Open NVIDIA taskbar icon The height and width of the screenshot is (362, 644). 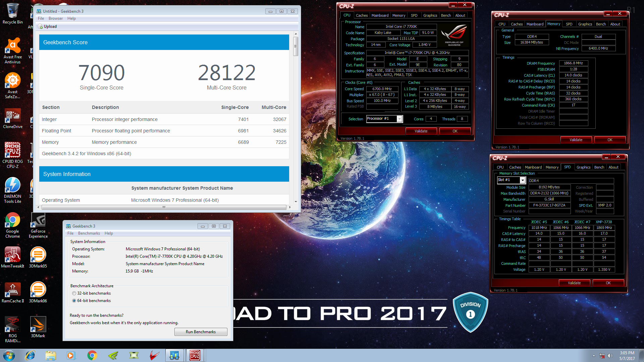coord(113,355)
